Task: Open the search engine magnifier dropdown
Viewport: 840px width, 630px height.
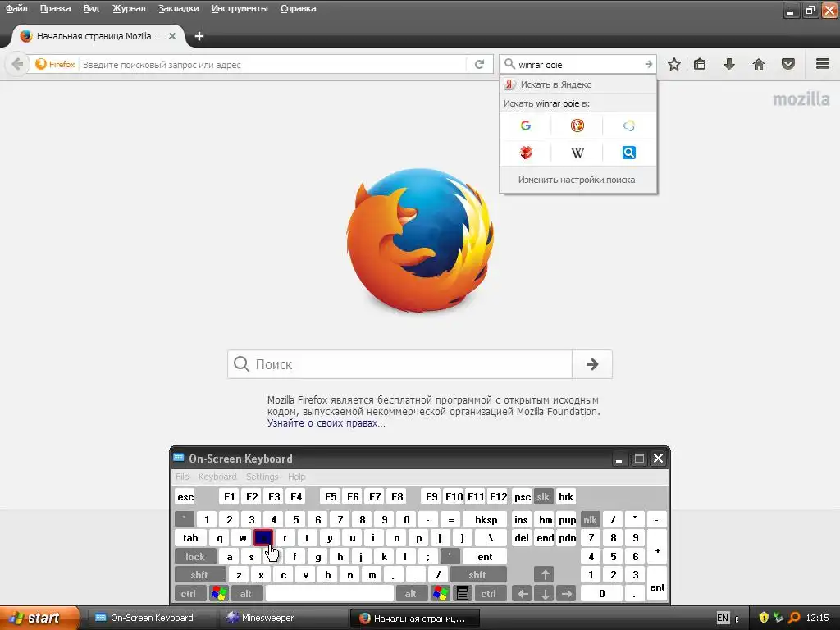Action: [509, 64]
